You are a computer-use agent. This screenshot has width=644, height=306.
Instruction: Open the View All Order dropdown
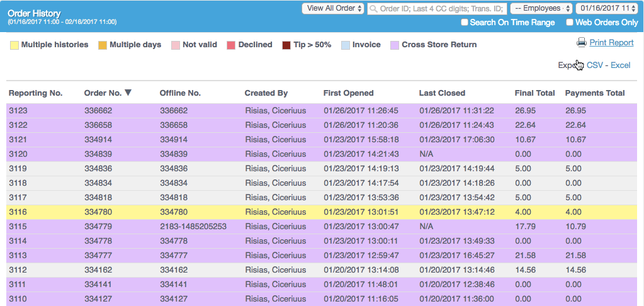coord(333,8)
